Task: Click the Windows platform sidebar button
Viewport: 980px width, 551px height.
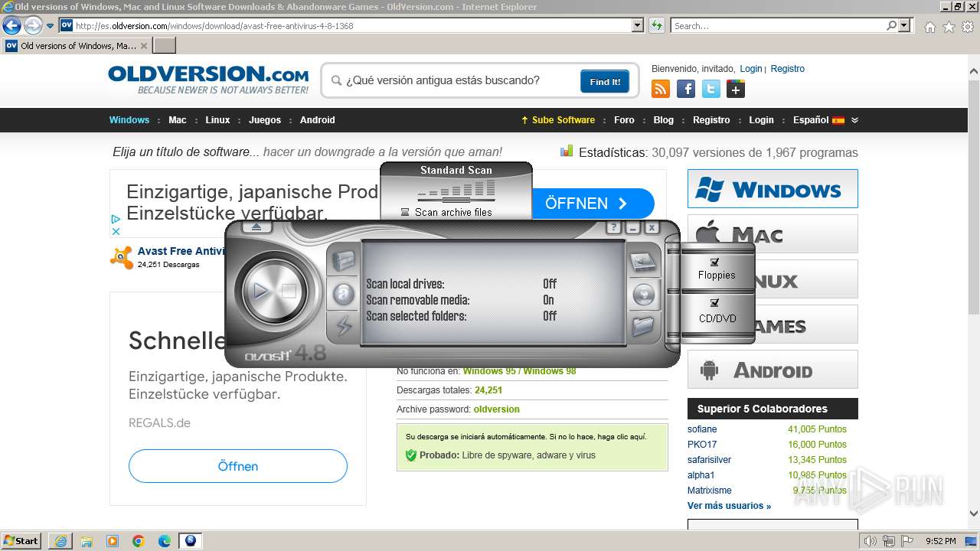Action: click(x=773, y=188)
